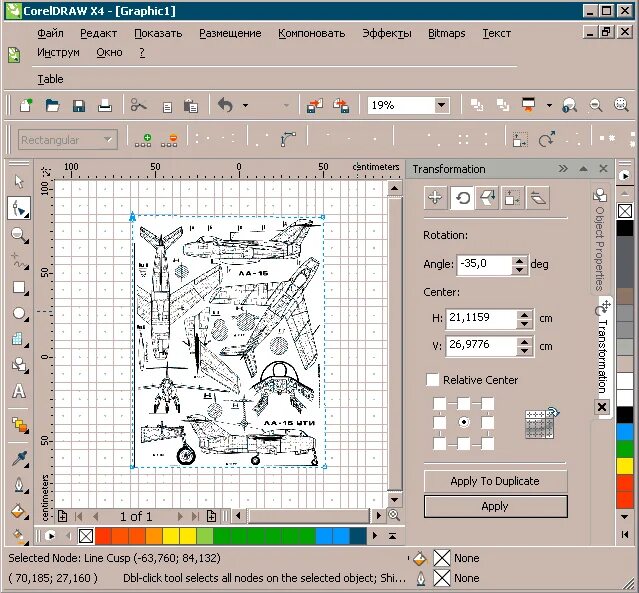The height and width of the screenshot is (593, 639).
Task: Open the Эффекты menu
Action: point(387,33)
